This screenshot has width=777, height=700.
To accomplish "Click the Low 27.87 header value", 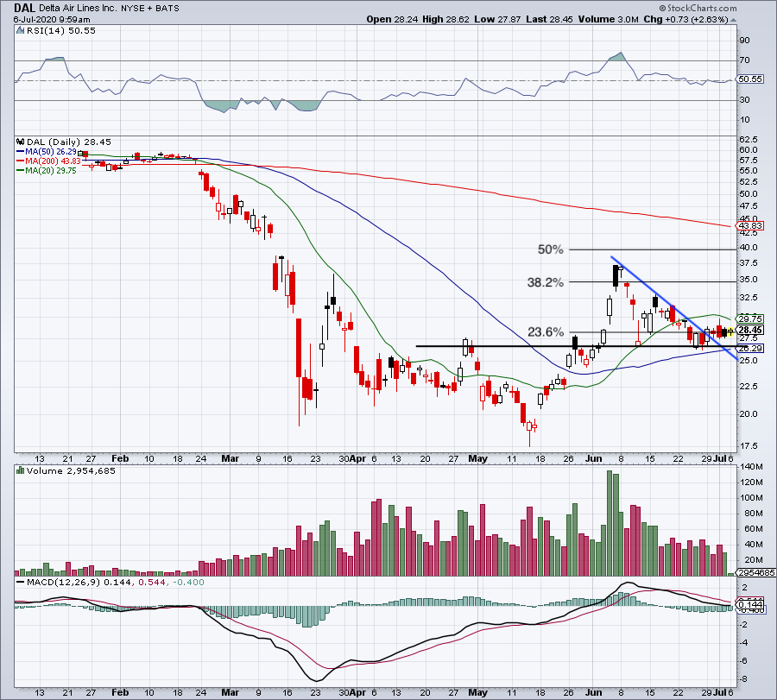I will point(496,20).
